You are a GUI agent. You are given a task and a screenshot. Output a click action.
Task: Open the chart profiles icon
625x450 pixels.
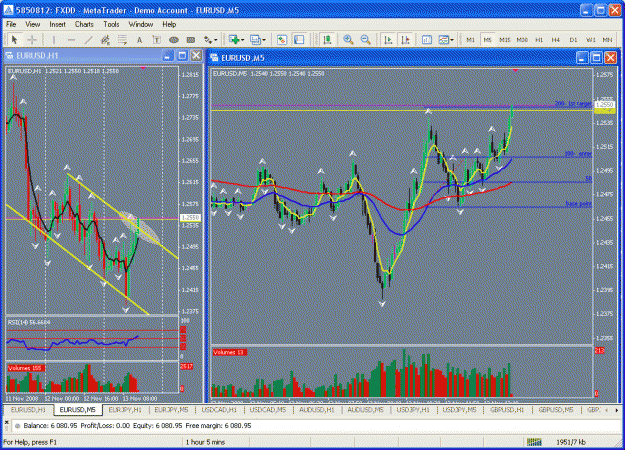(x=255, y=40)
